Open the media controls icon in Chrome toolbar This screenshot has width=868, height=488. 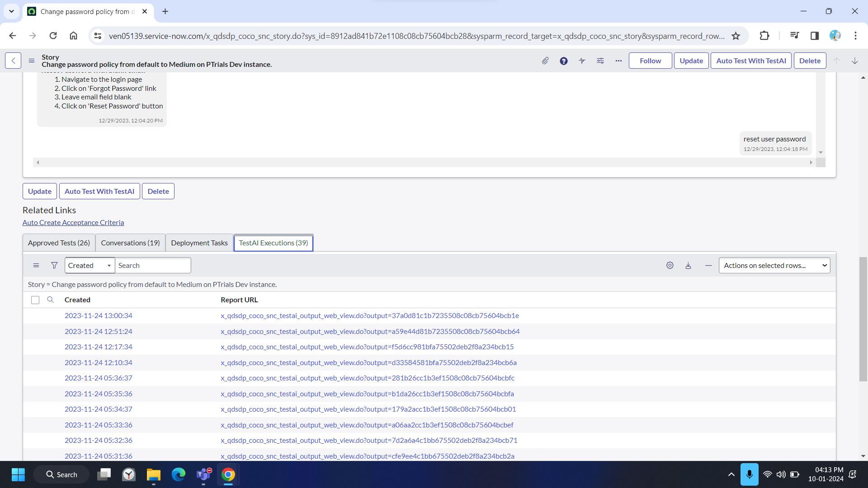click(x=794, y=36)
